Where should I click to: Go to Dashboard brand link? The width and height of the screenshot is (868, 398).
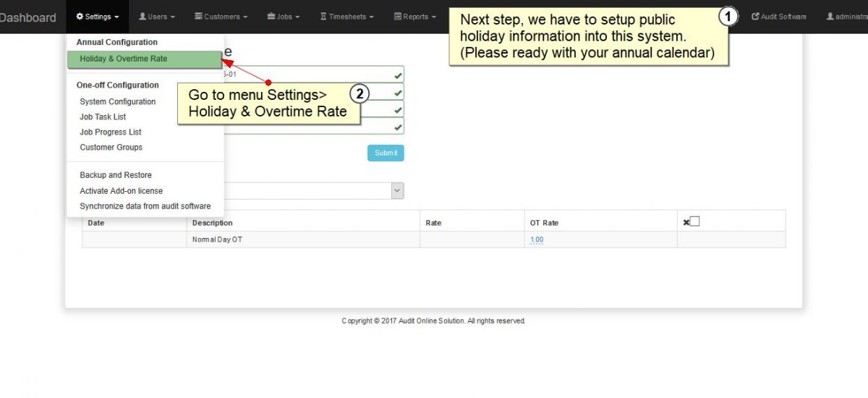click(x=27, y=17)
